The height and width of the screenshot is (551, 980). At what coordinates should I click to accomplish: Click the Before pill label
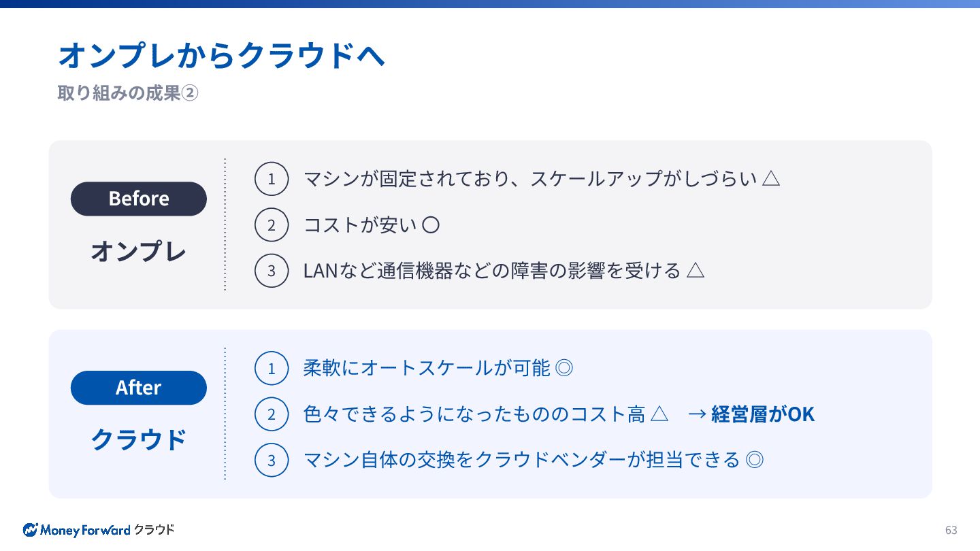point(139,199)
